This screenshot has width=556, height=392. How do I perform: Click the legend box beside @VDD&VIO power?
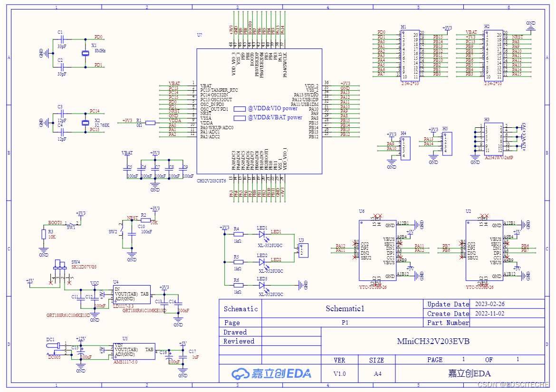coord(240,109)
